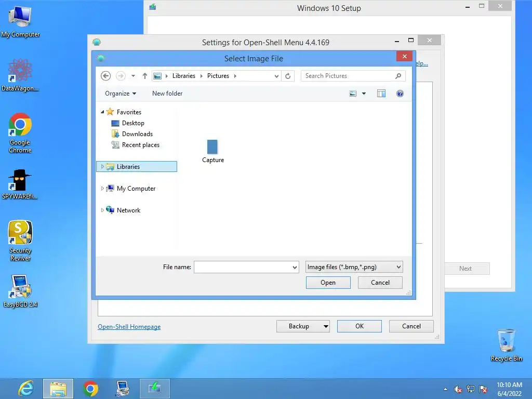This screenshot has width=532, height=399.
Task: Click Pictures in the address breadcrumb
Action: click(218, 76)
